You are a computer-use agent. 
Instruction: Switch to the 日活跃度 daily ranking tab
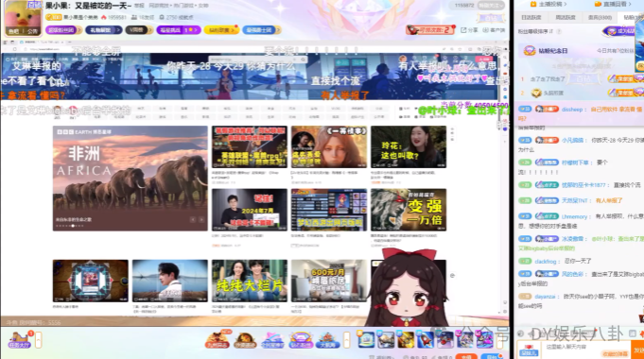pyautogui.click(x=531, y=17)
